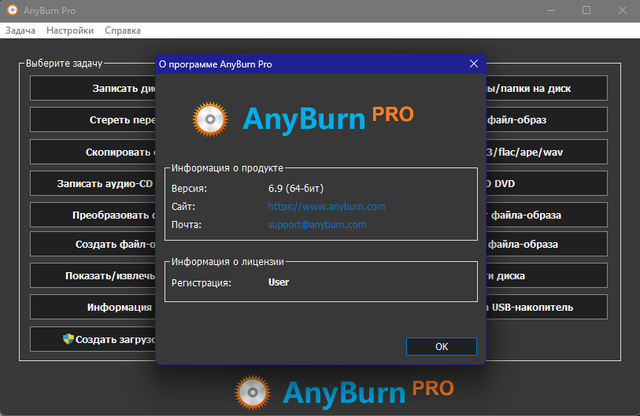Close the О программе AnyBurn Pro dialog

coord(473,64)
